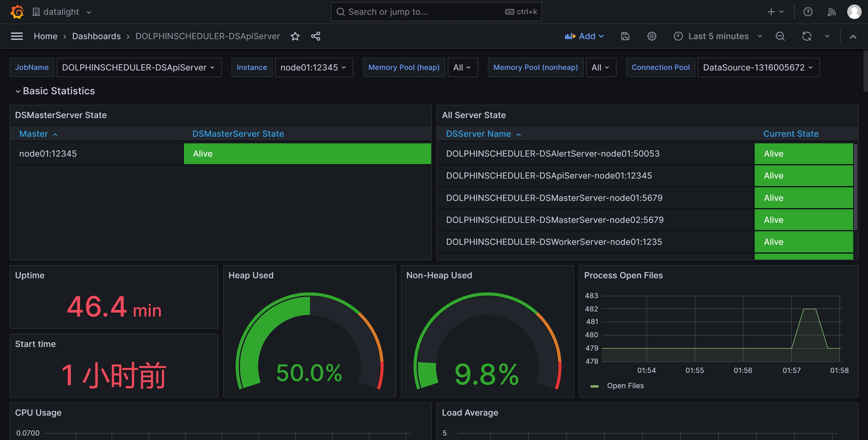This screenshot has height=440, width=868.
Task: Click the share dashboard icon
Action: point(315,36)
